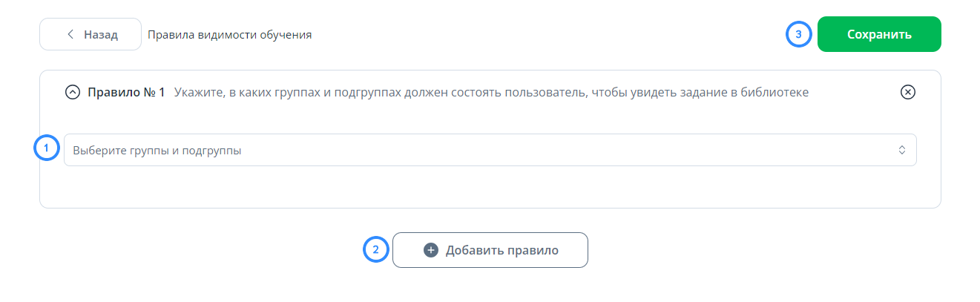Click the up-down arrows in the groups selector

[x=902, y=150]
